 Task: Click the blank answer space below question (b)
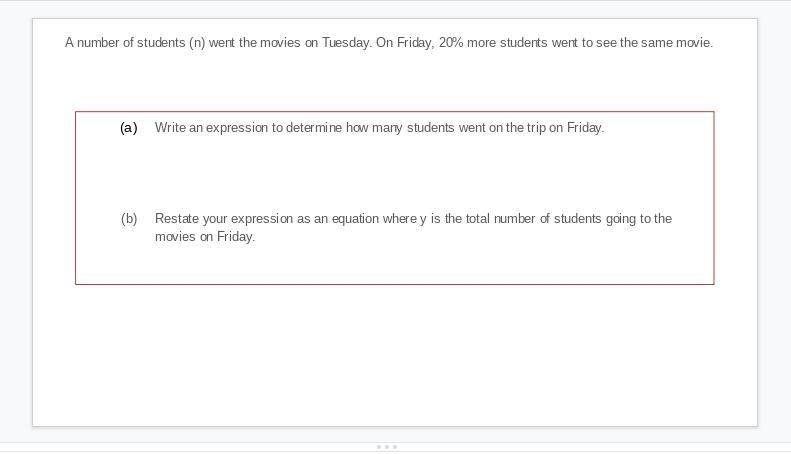[x=393, y=265]
